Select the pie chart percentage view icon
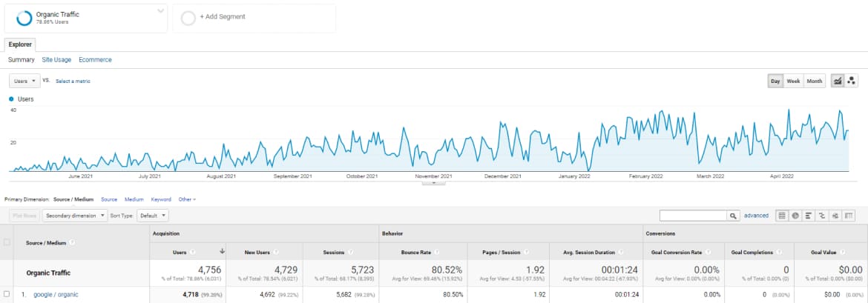 tap(795, 216)
